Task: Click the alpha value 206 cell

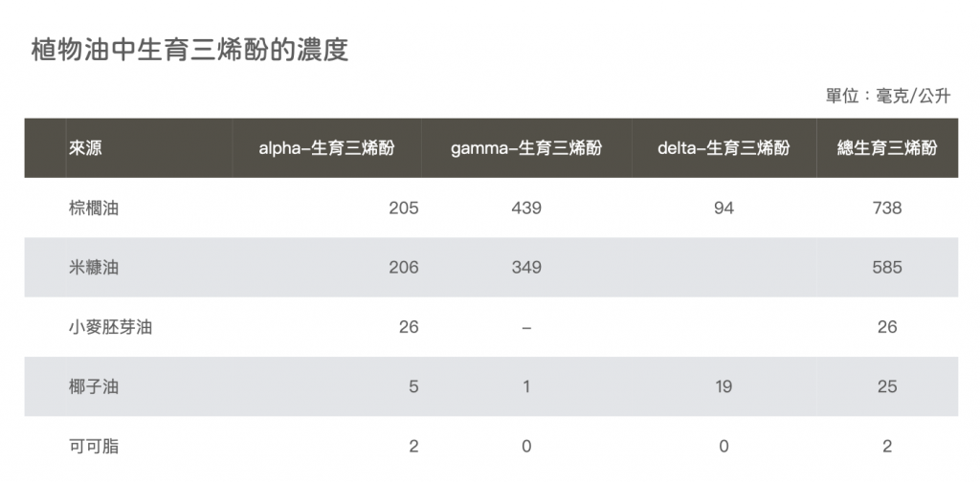Action: (x=404, y=268)
